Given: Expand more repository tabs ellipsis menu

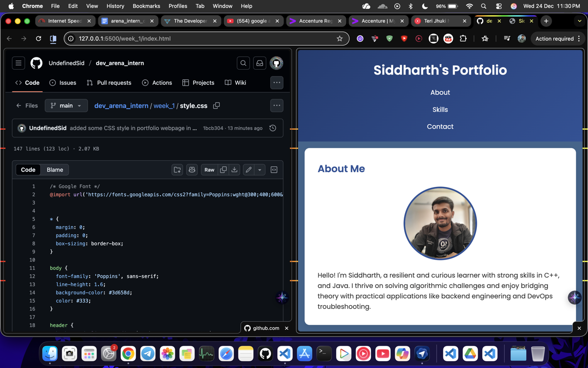Looking at the screenshot, I should pyautogui.click(x=277, y=83).
